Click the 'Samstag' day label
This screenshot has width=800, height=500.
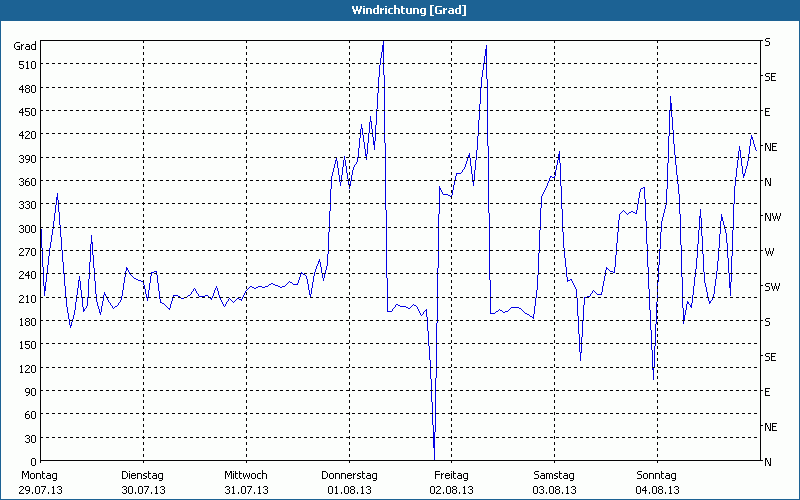click(x=554, y=476)
